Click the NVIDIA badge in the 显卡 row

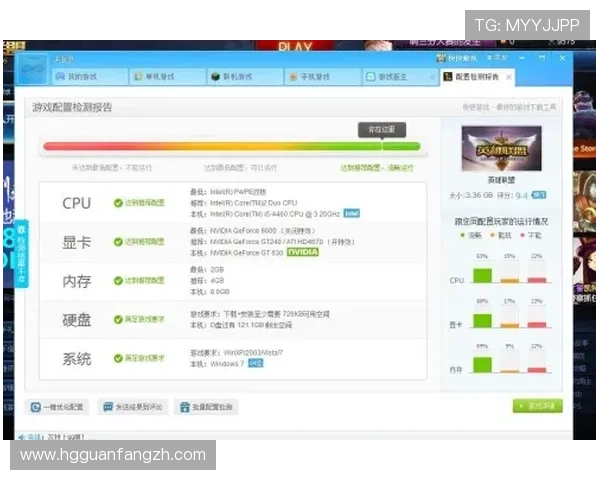[303, 252]
